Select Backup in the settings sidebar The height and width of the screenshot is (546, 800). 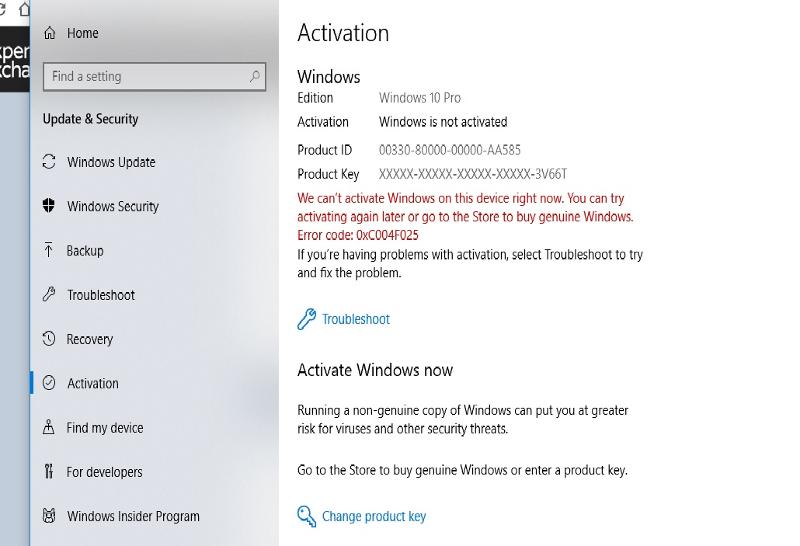click(x=85, y=251)
